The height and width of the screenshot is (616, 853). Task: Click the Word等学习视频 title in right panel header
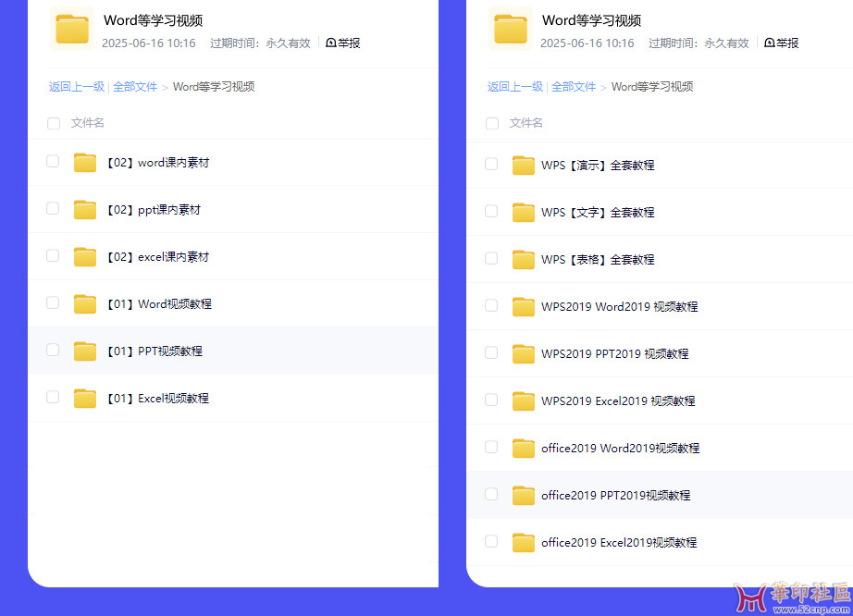click(x=591, y=20)
